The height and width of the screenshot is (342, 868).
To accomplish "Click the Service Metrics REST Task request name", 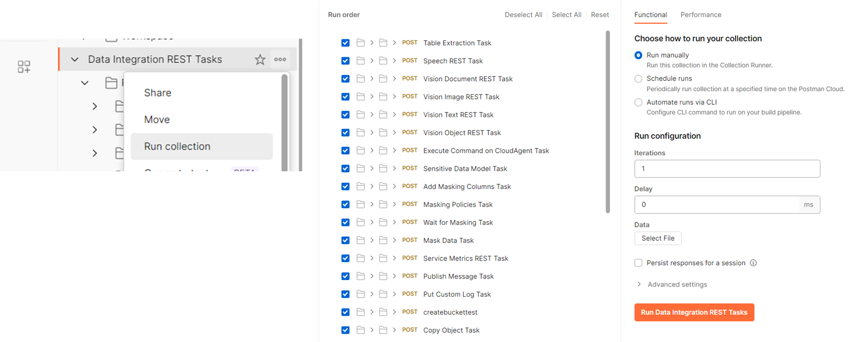I will 466,258.
